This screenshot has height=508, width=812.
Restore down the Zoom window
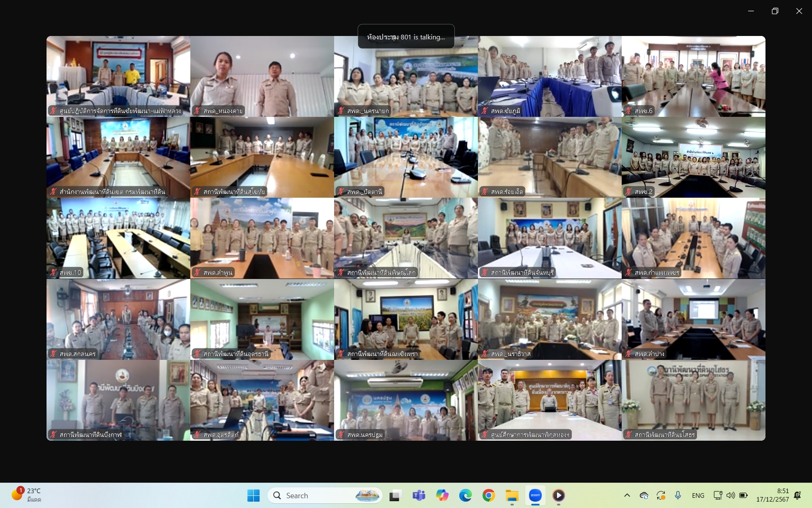[x=775, y=11]
